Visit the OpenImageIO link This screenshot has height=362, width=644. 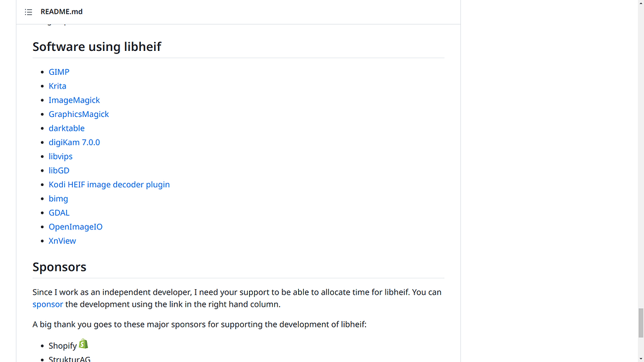(75, 226)
